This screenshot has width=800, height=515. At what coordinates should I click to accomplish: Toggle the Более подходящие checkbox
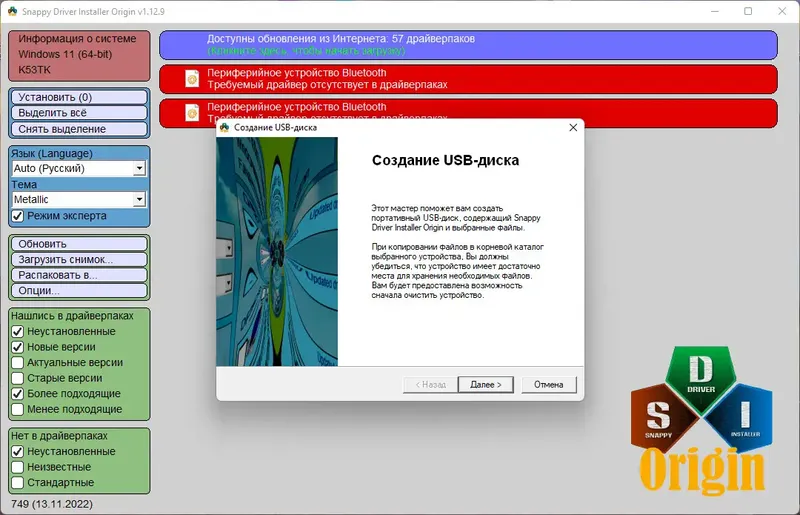pos(17,394)
